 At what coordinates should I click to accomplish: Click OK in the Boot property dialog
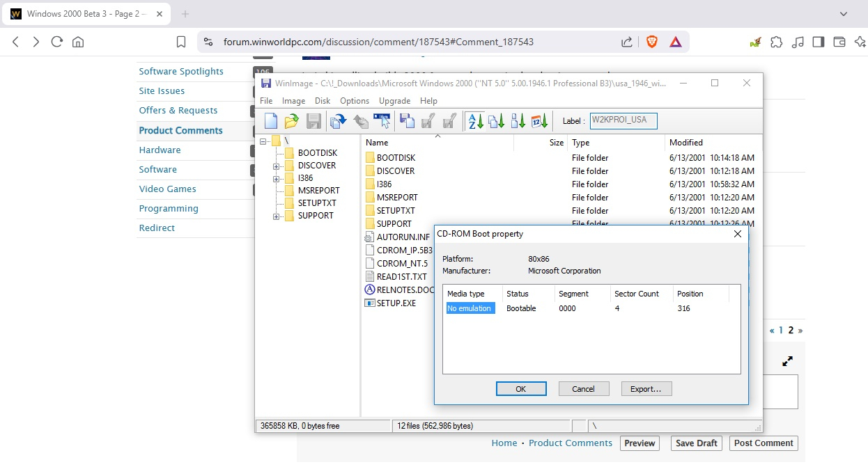(521, 389)
